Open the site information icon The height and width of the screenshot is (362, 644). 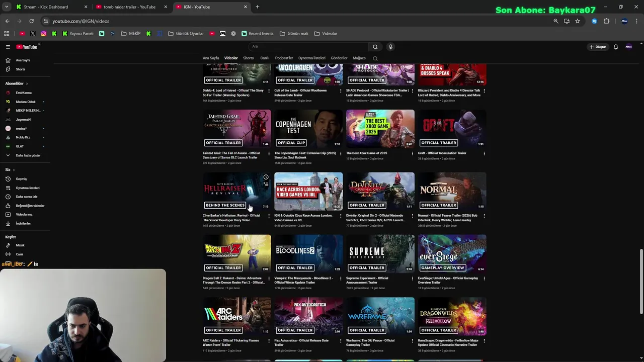(46, 21)
